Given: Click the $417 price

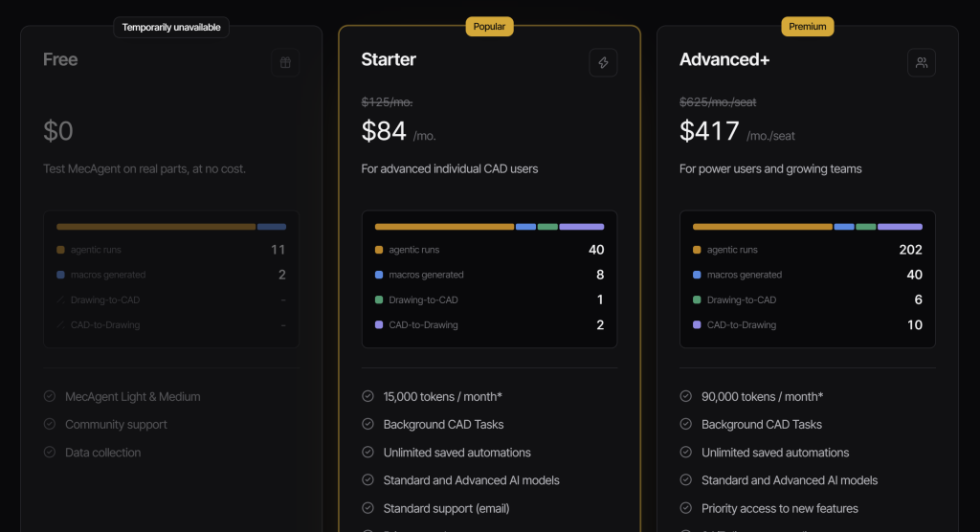Looking at the screenshot, I should pyautogui.click(x=709, y=131).
